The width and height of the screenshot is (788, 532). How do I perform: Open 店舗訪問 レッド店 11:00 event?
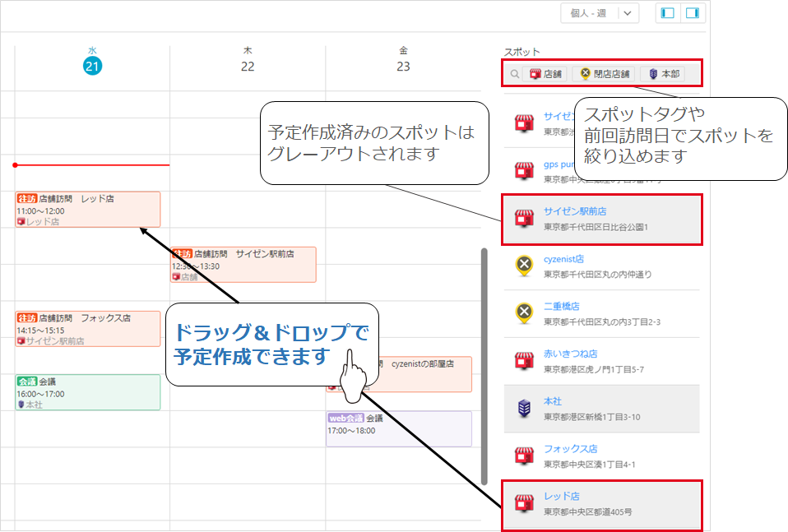[x=88, y=210]
